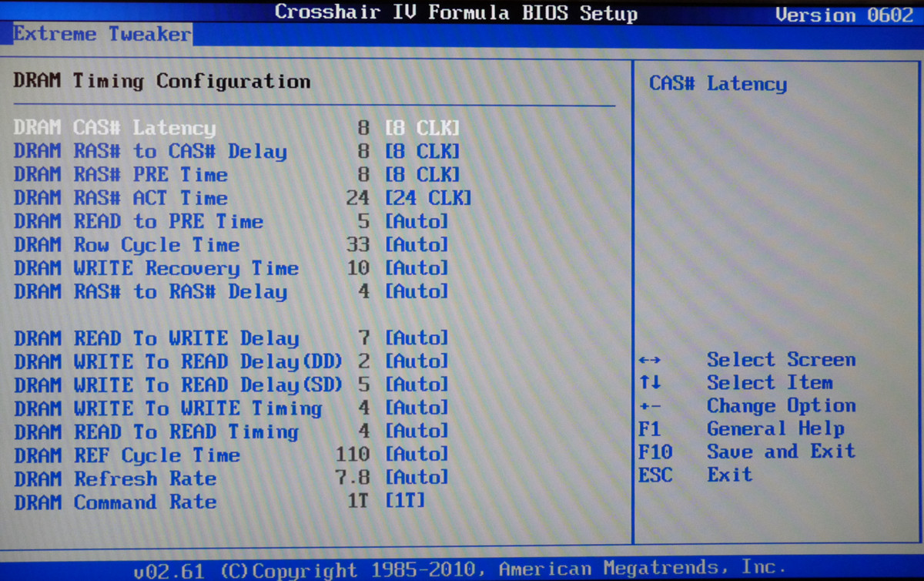This screenshot has width=924, height=581.
Task: Click the up-down arrows icon for Select Item
Action: coord(650,383)
